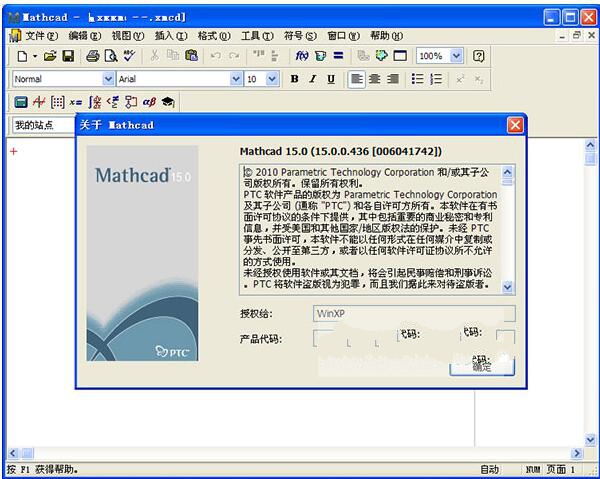Expand the 100% zoom dropdown
The height and width of the screenshot is (479, 600).
click(456, 56)
